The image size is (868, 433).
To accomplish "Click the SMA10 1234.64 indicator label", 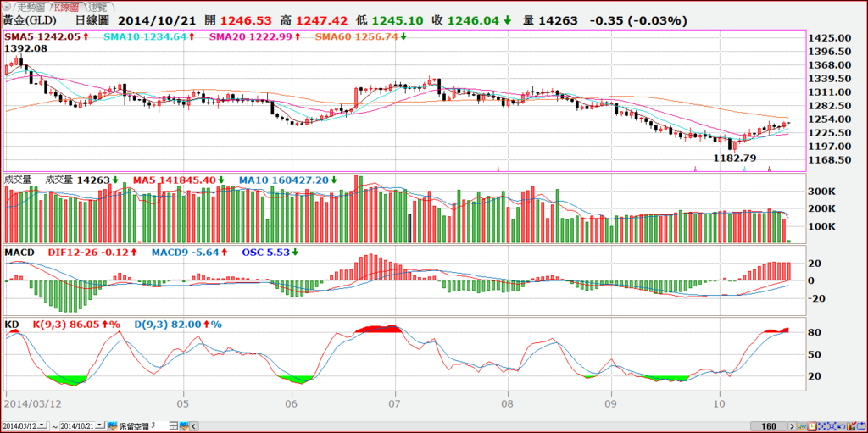I will coord(145,36).
